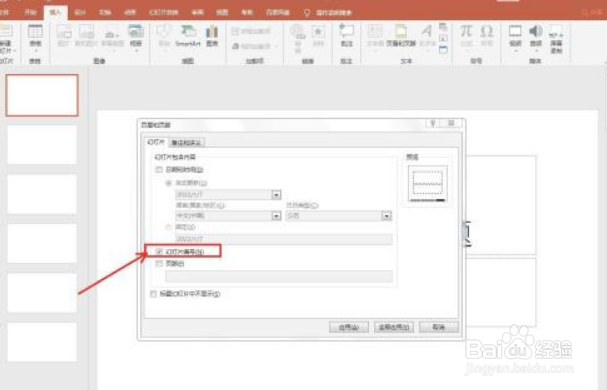Screen dimensions: 607x390
Task: Enable the Date and time (日期和时间) checkbox
Action: point(159,170)
